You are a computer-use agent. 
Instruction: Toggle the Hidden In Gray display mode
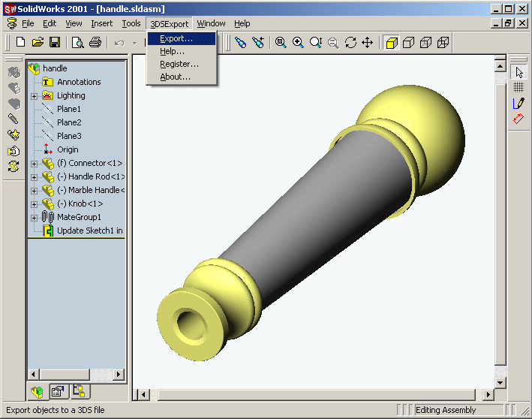(x=425, y=43)
